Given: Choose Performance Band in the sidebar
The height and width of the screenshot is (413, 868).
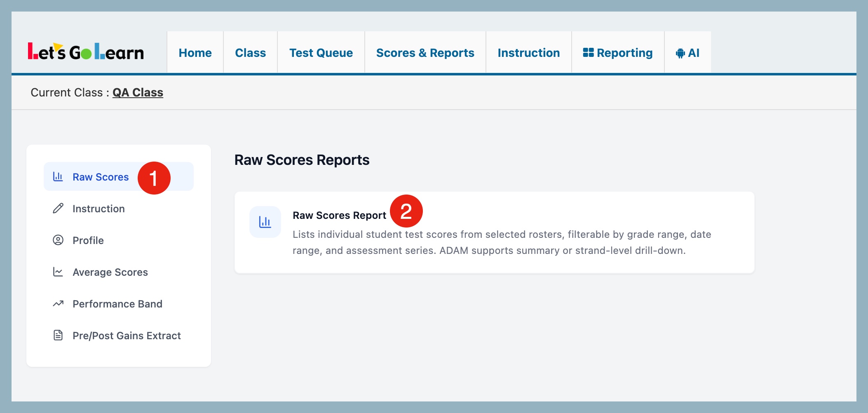Looking at the screenshot, I should point(117,304).
